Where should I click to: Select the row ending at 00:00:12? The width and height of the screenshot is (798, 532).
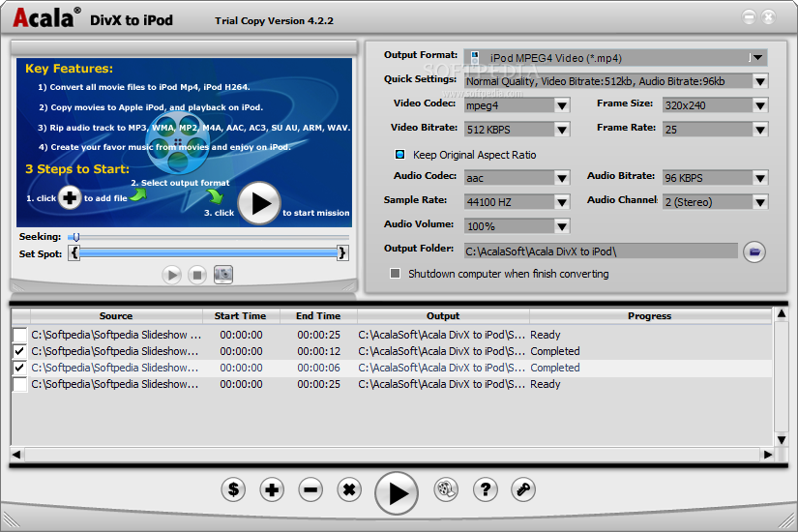tap(392, 351)
